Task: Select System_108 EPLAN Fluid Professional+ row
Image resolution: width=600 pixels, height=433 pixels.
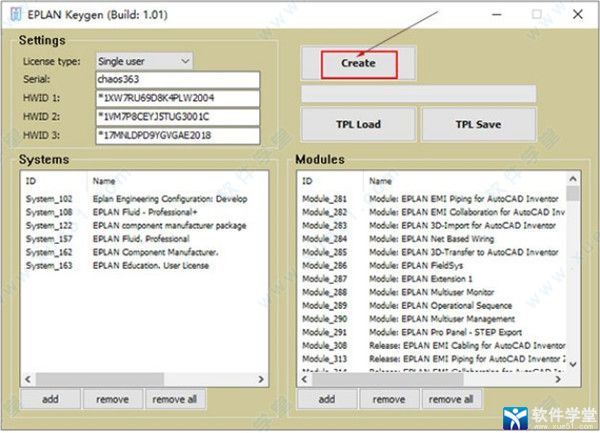Action: (144, 212)
